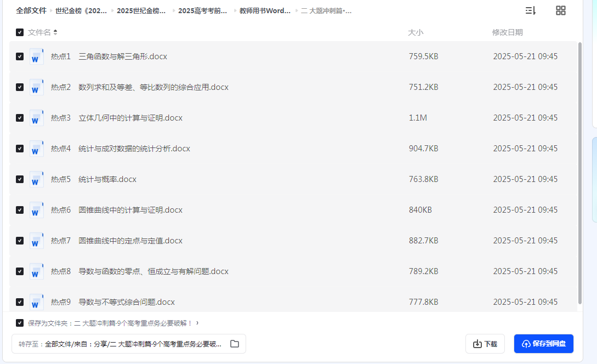Open the 转存至 destination path selector
The width and height of the screenshot is (597, 364).
[133, 344]
